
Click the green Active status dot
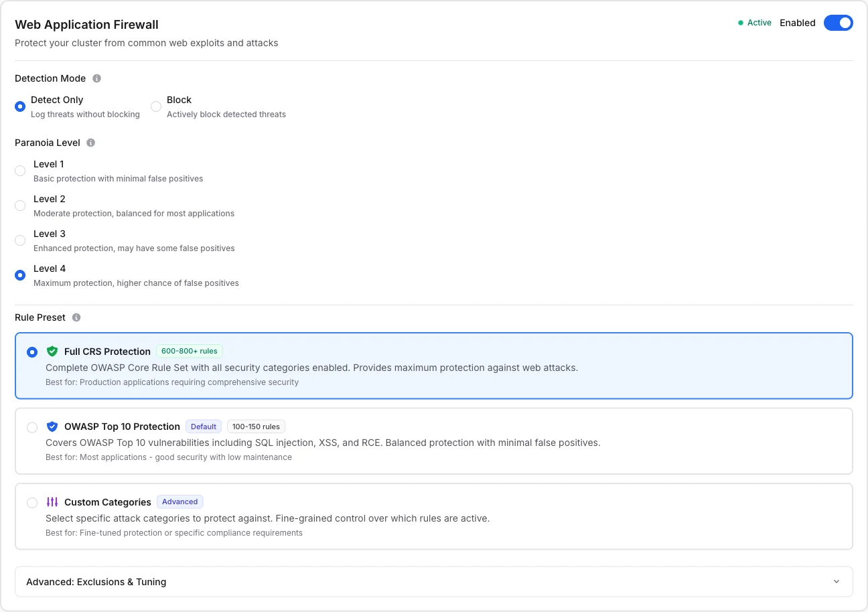tap(741, 23)
